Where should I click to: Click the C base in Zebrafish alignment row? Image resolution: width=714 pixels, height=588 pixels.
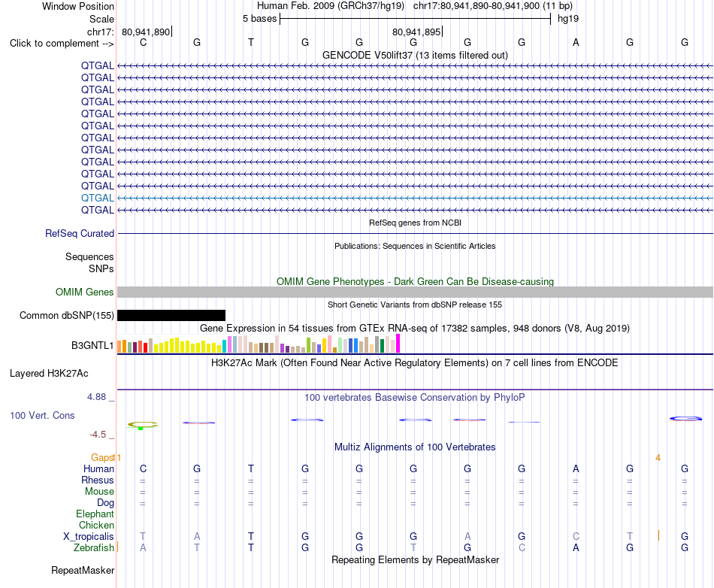point(522,547)
